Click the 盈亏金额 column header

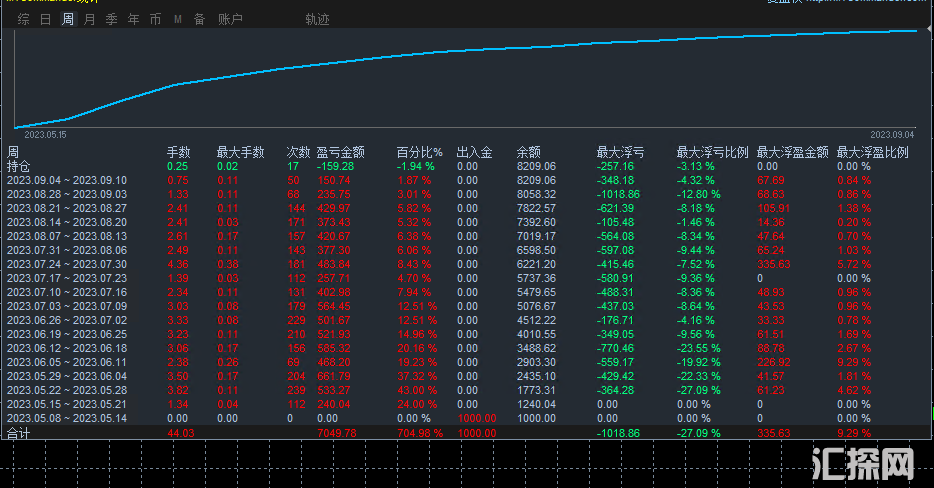coord(340,153)
